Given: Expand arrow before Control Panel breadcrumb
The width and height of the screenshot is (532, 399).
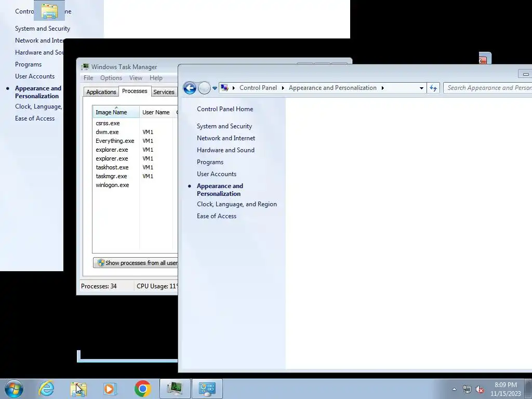Looking at the screenshot, I should point(233,88).
